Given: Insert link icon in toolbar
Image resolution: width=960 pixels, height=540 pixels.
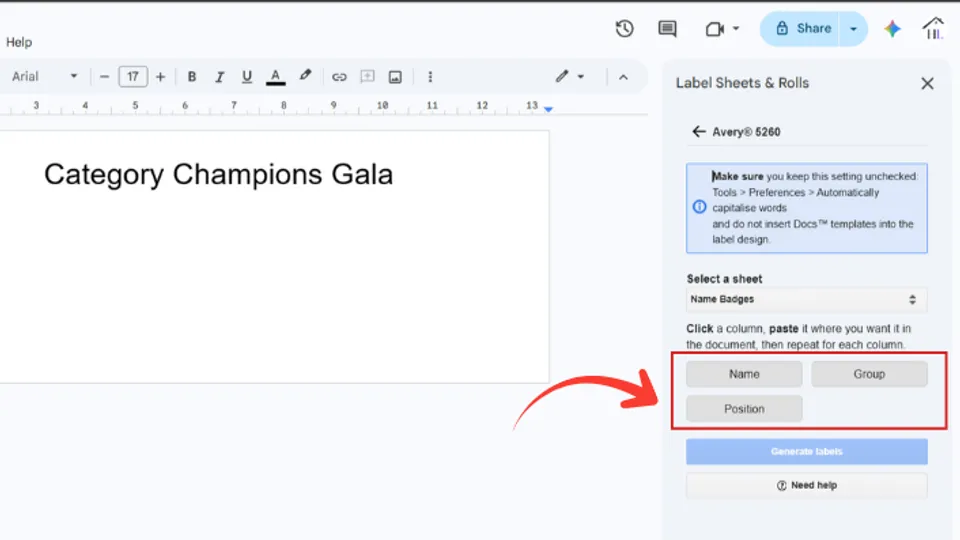Looking at the screenshot, I should [x=339, y=77].
